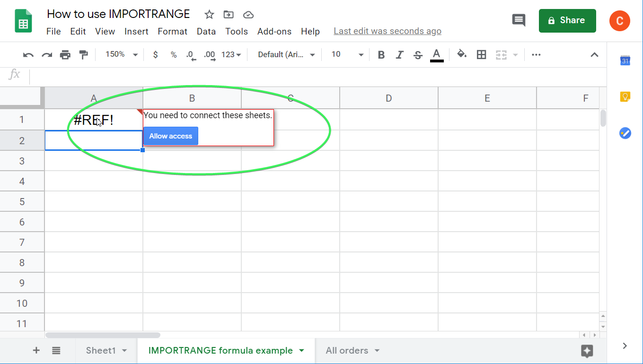This screenshot has height=364, width=643.
Task: Click the print icon
Action: point(65,55)
